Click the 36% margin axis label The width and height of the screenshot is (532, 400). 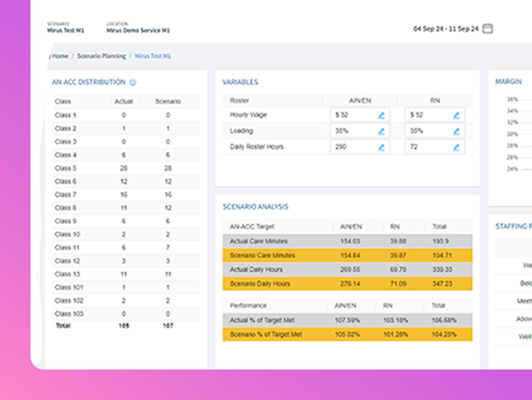[x=512, y=99]
